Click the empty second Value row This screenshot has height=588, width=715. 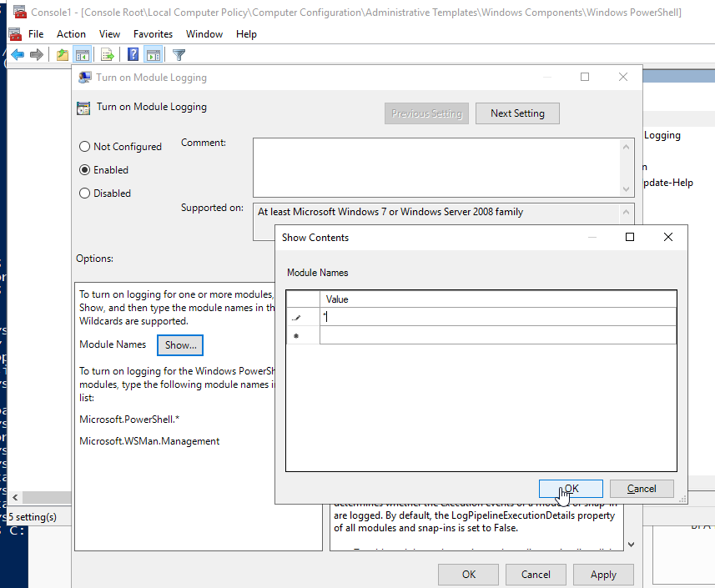(x=497, y=335)
